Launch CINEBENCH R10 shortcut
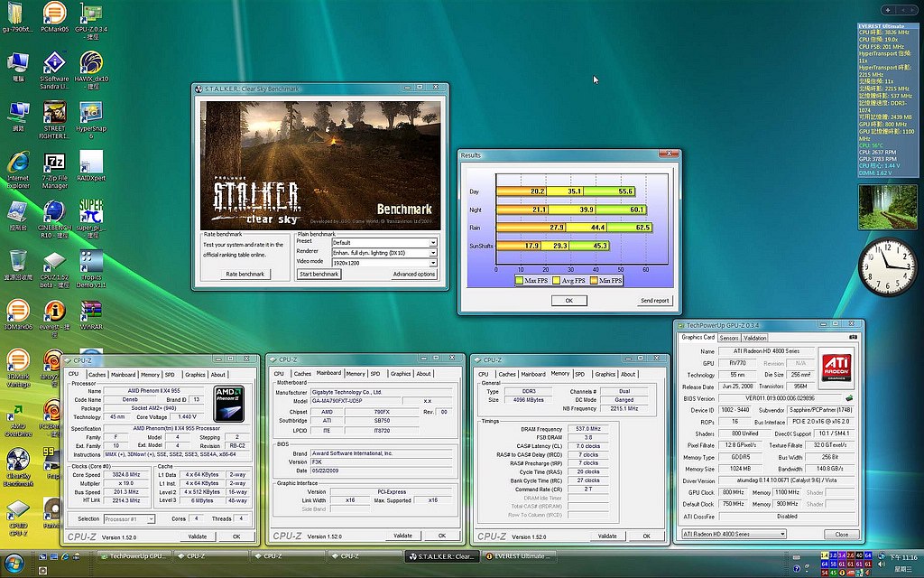 [54, 219]
